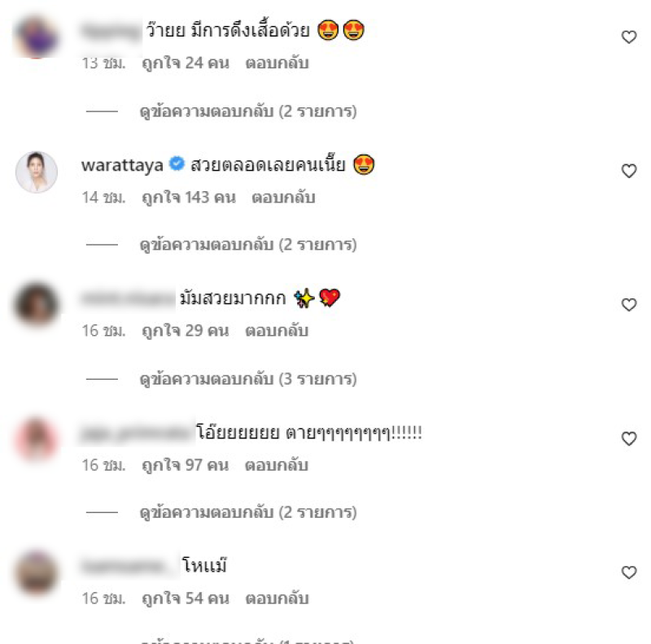The width and height of the screenshot is (651, 644).
Task: Heart the โหแม่ comment
Action: point(628,572)
